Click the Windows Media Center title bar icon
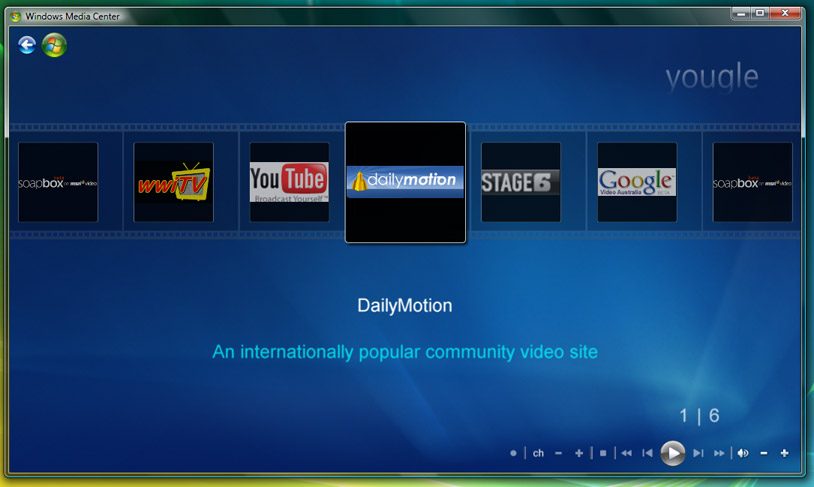This screenshot has height=487, width=814. click(x=16, y=17)
